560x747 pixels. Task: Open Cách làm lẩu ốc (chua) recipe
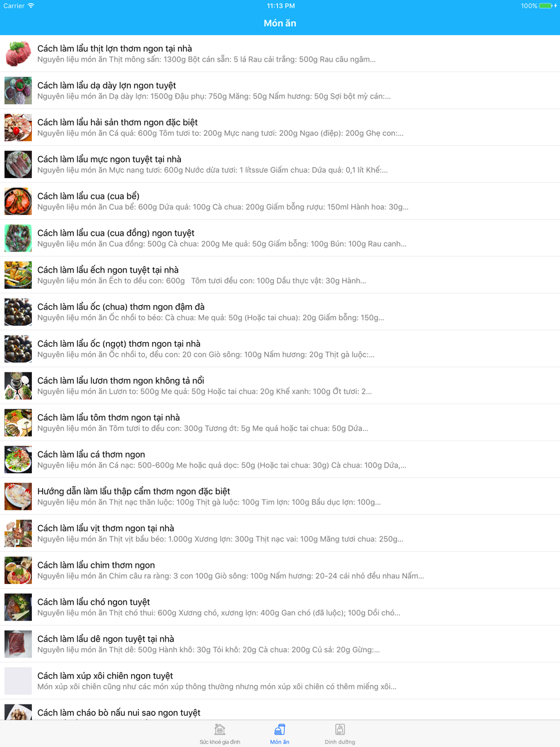pos(280,312)
